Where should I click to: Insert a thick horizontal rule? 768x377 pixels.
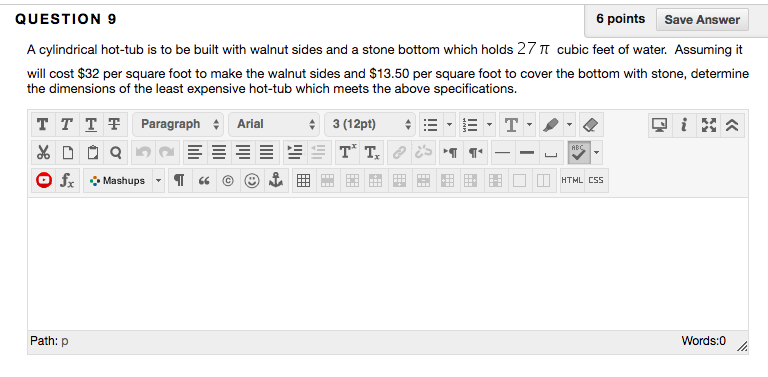527,153
